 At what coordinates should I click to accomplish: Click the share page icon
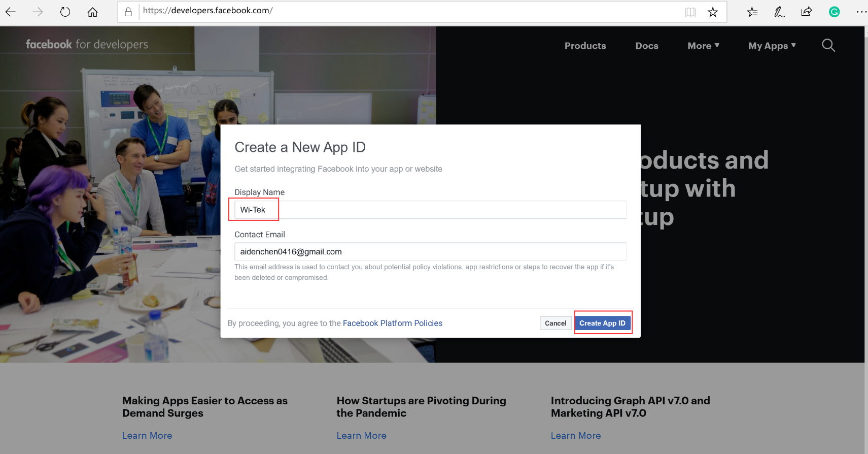(807, 12)
